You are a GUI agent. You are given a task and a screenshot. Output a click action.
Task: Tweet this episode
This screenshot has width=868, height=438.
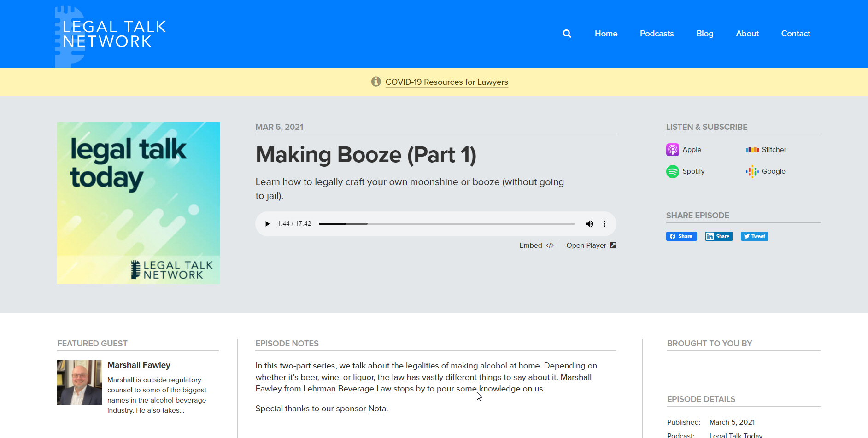(755, 236)
